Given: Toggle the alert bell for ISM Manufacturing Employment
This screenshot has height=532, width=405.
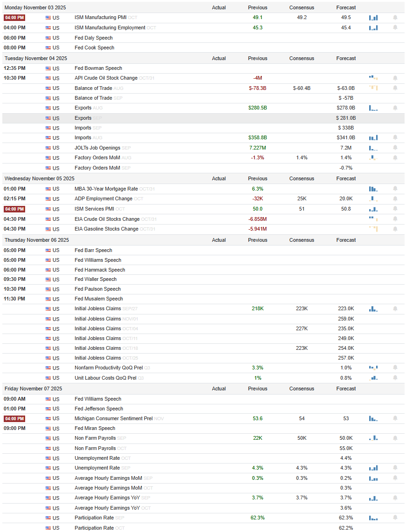Looking at the screenshot, I should 395,28.
